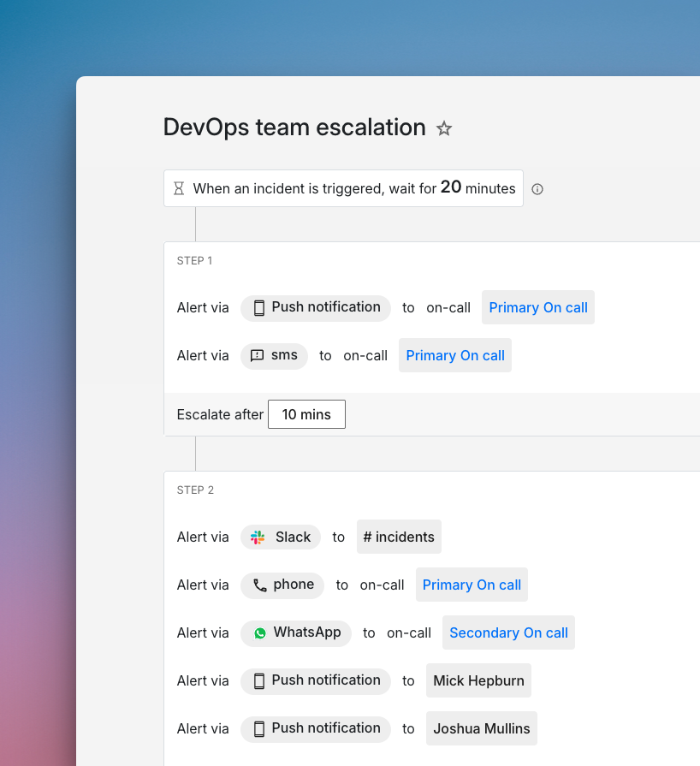700x766 pixels.
Task: Click the DevOps team escalation title
Action: click(x=294, y=128)
